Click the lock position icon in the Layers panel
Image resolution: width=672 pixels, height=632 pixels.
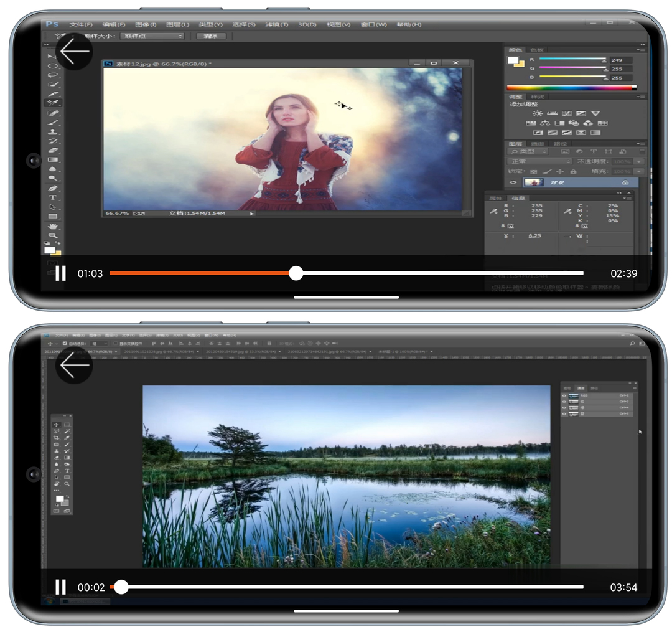[561, 171]
